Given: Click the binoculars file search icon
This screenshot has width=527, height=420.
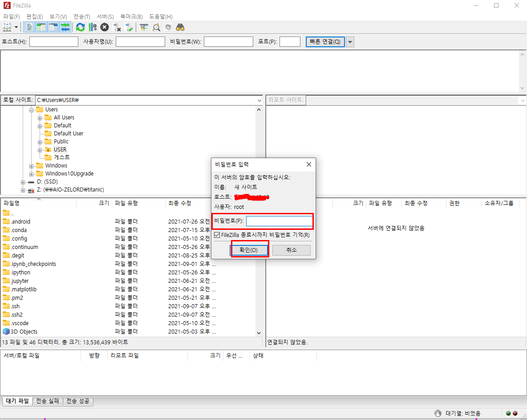Looking at the screenshot, I should (180, 27).
